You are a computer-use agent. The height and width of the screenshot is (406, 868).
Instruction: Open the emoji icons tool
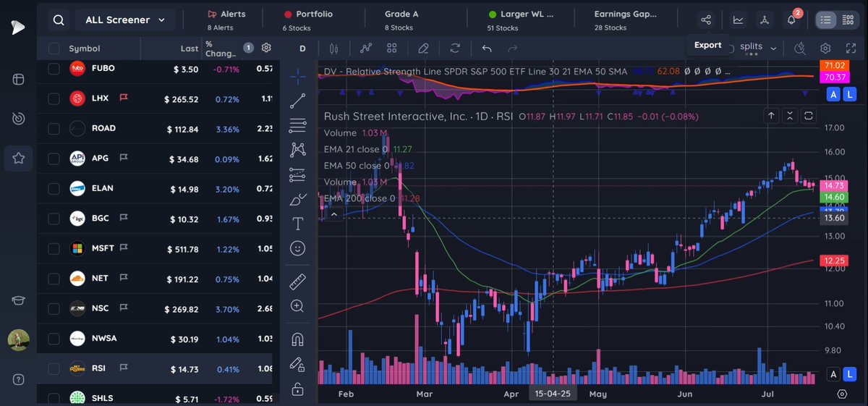pyautogui.click(x=297, y=248)
